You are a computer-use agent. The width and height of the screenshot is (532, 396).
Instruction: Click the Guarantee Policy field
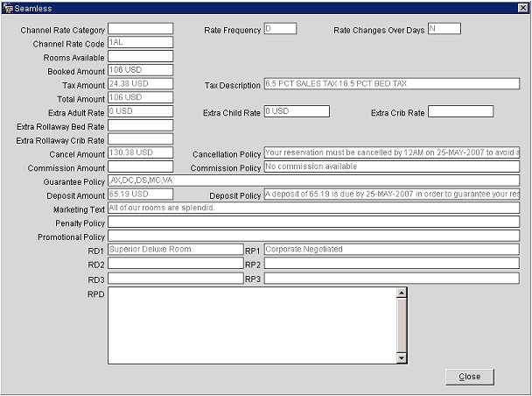(313, 180)
